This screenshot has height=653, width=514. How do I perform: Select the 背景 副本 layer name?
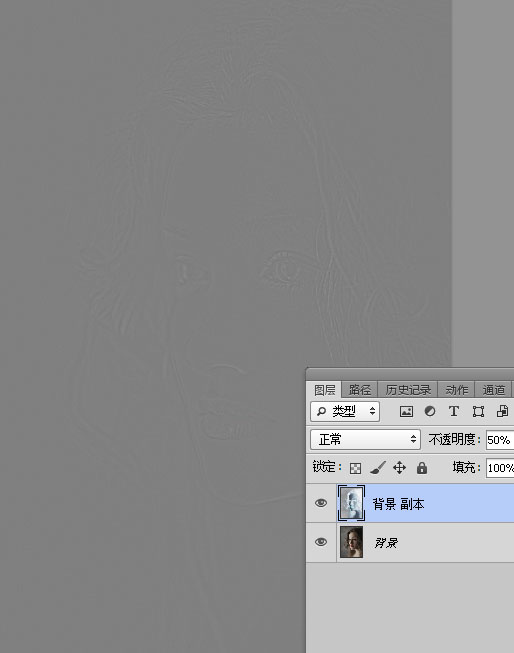(x=398, y=504)
